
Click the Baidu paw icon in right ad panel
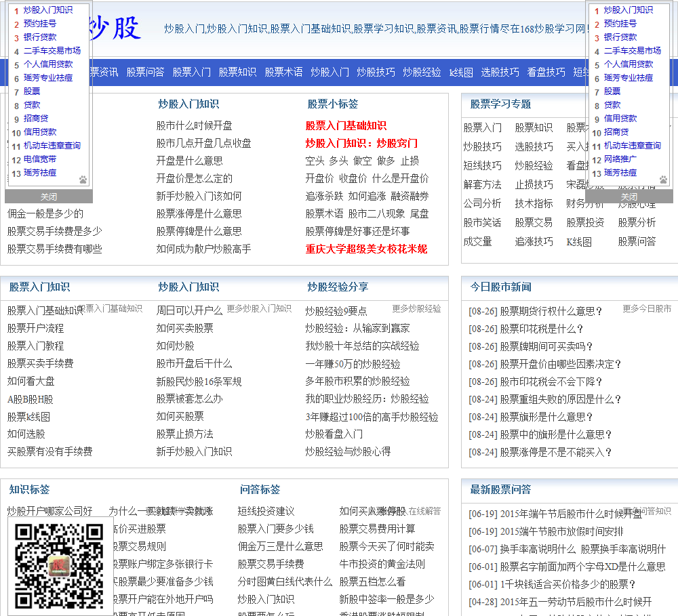(x=663, y=180)
